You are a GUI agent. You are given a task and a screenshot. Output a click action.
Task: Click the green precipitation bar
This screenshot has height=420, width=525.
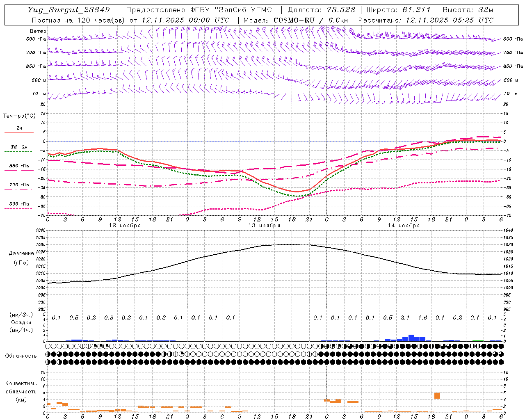coord(478,340)
